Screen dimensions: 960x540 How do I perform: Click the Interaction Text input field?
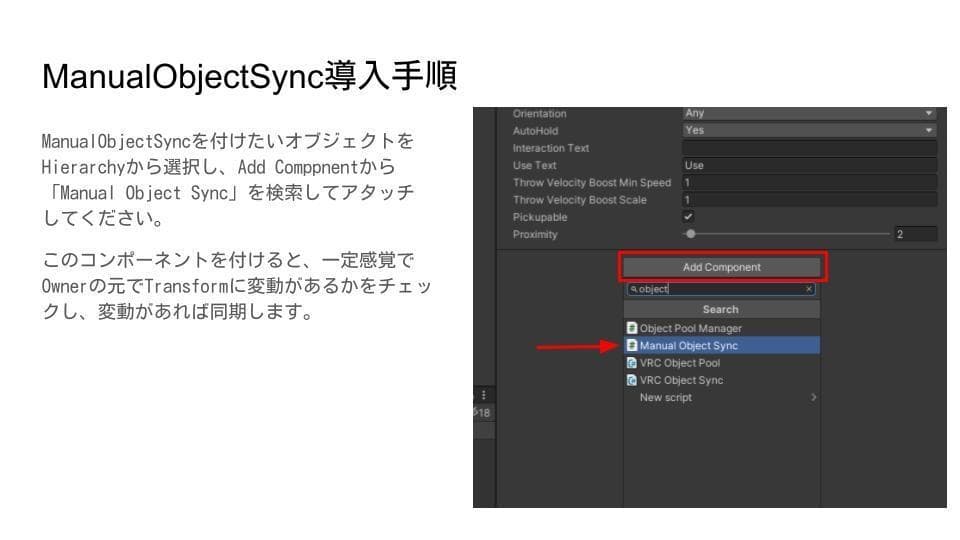point(808,148)
